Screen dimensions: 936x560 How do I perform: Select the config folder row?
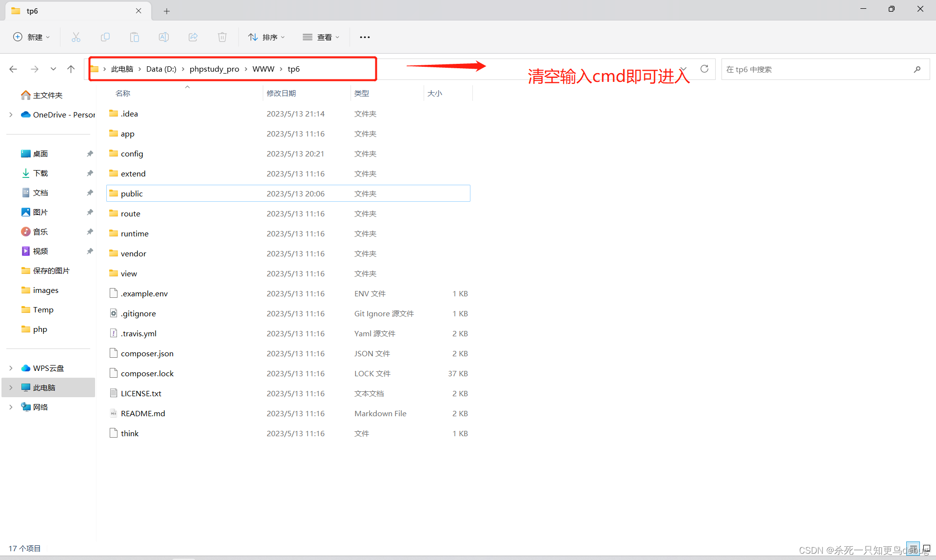click(x=288, y=154)
